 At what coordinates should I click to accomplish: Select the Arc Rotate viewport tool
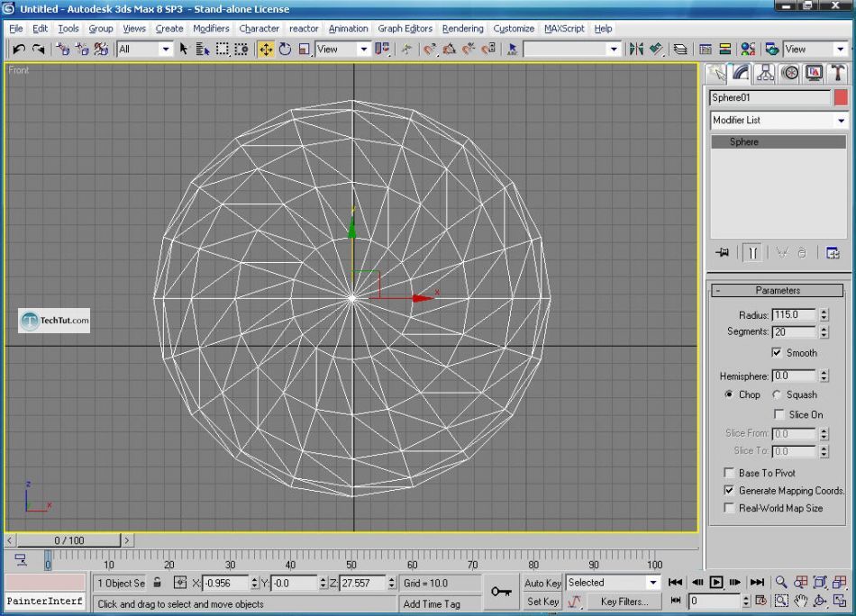tap(819, 602)
